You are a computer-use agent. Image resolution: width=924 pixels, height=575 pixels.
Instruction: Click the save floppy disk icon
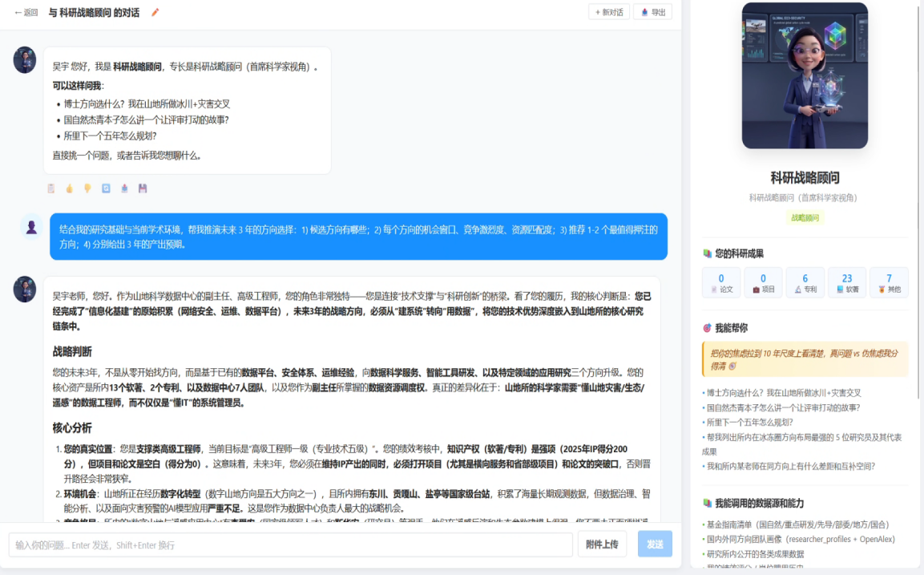(143, 188)
